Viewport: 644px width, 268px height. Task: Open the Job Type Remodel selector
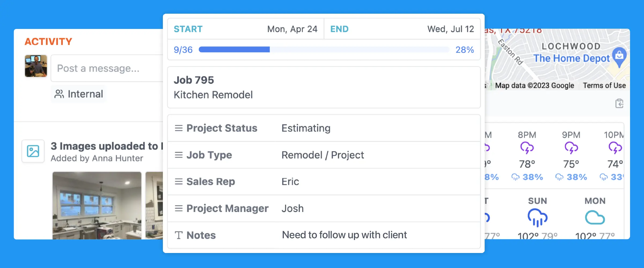(x=323, y=155)
